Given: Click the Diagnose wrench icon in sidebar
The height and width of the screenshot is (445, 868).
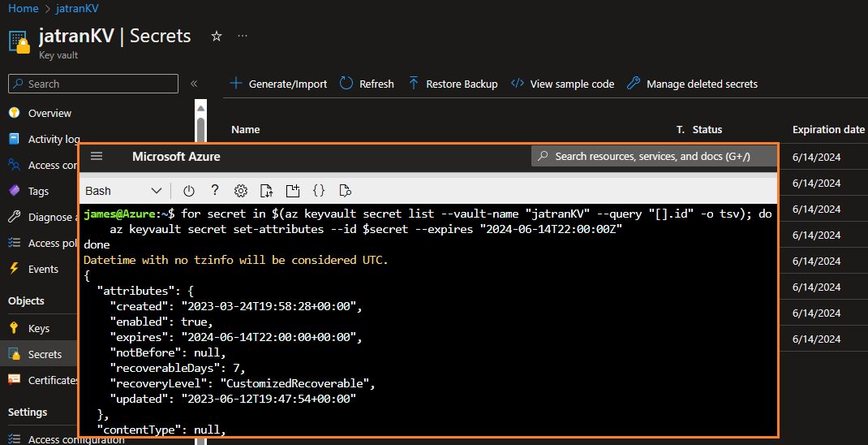Looking at the screenshot, I should pyautogui.click(x=15, y=217).
